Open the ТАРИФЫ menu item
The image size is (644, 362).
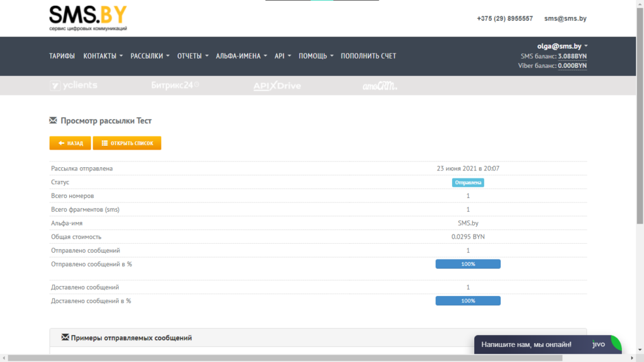62,56
